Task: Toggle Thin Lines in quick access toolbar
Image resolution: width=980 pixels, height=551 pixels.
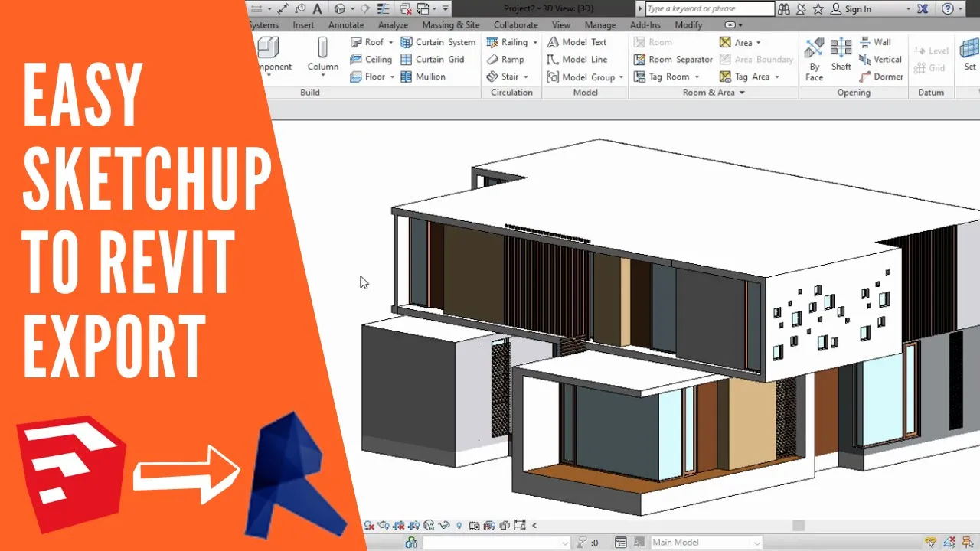Action: click(383, 8)
